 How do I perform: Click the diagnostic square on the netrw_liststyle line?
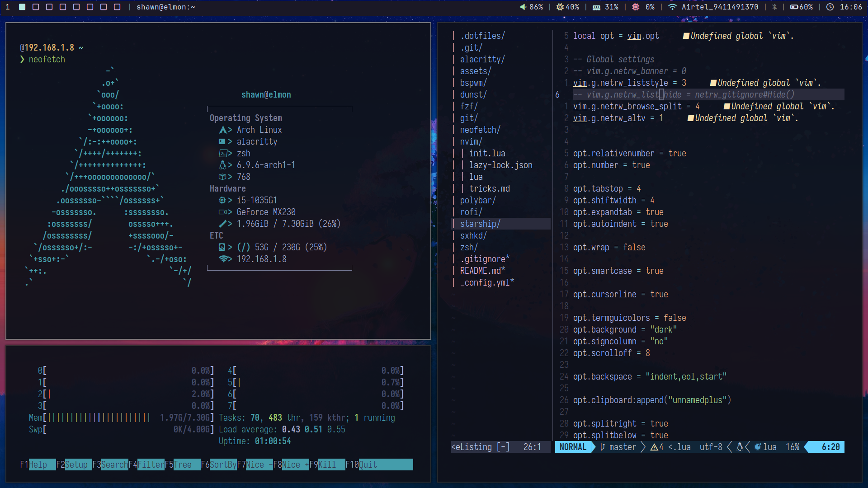point(713,83)
